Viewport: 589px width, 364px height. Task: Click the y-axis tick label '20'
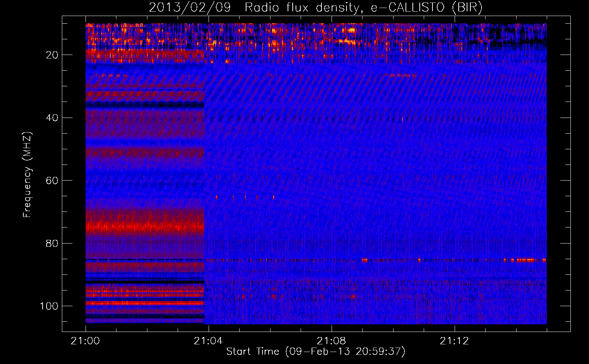[52, 55]
